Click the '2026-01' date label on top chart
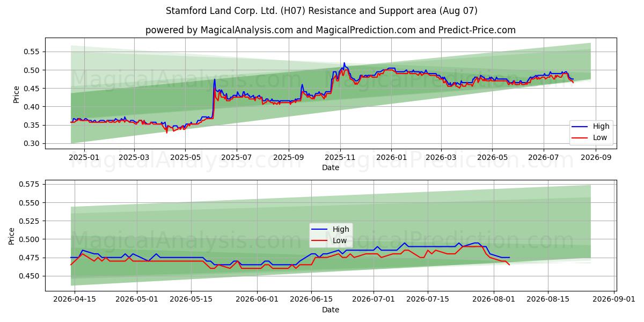Image resolution: width=644 pixels, height=322 pixels. coord(391,158)
